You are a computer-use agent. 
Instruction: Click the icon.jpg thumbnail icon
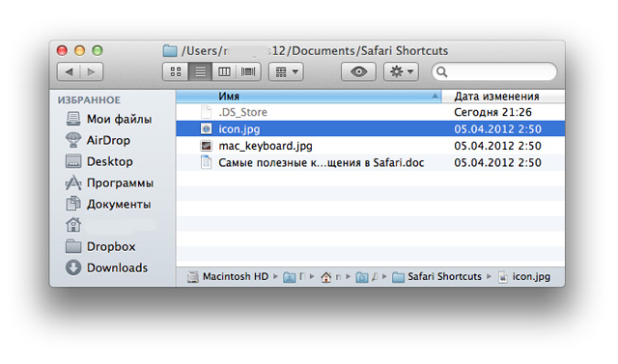pyautogui.click(x=206, y=128)
